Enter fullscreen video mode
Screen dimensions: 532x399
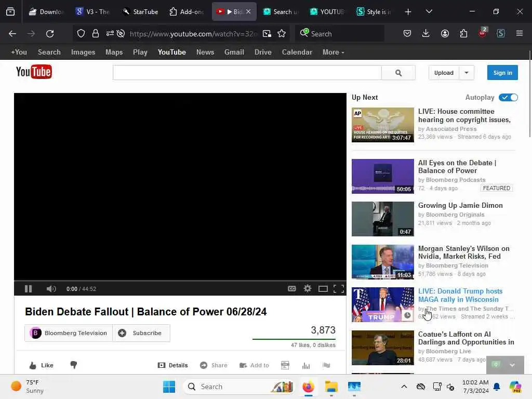[x=339, y=289]
